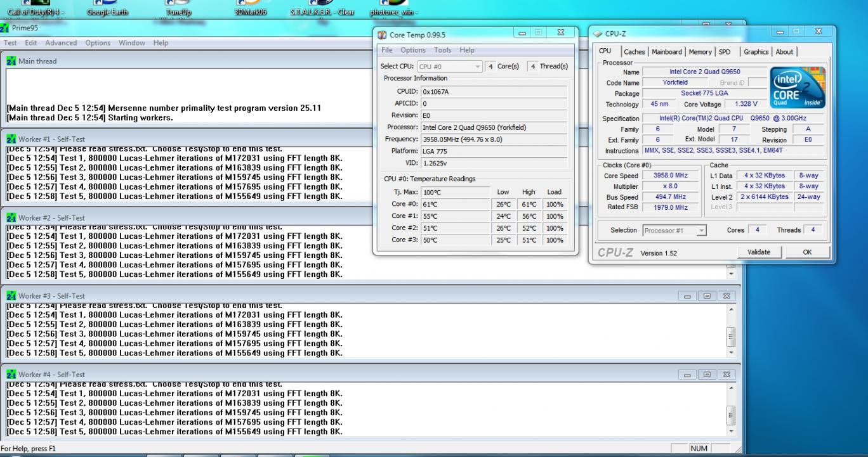
Task: Open the Advanced menu in Prime95
Action: click(60, 42)
